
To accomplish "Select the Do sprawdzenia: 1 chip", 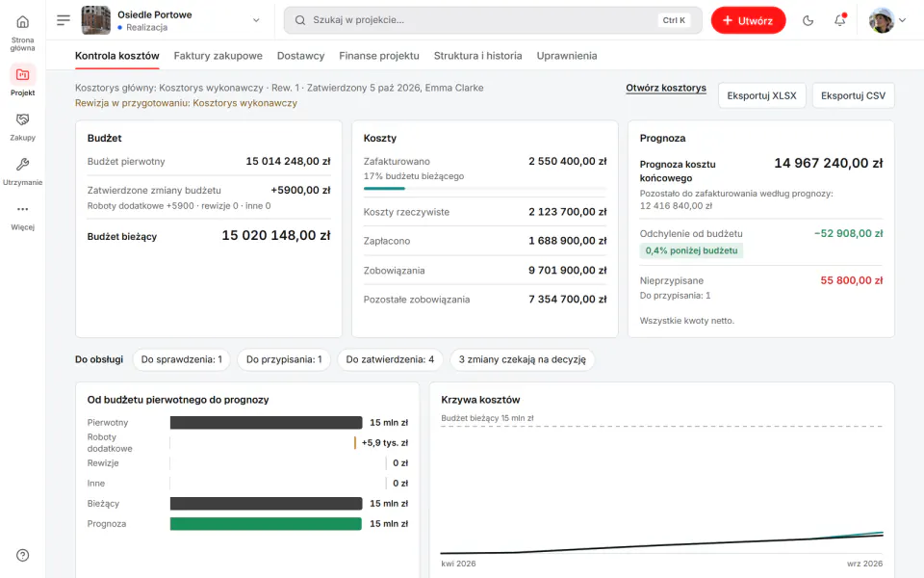I will (x=182, y=359).
